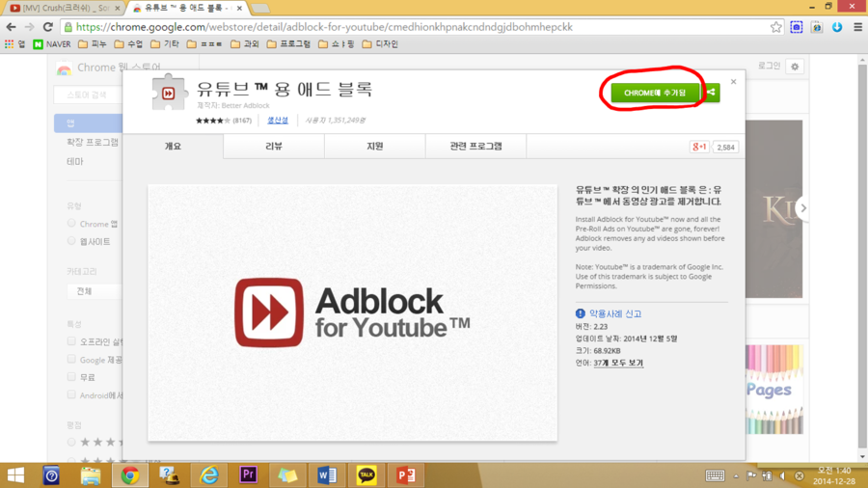
Task: Open the 디자인 bookmark folder
Action: 380,43
